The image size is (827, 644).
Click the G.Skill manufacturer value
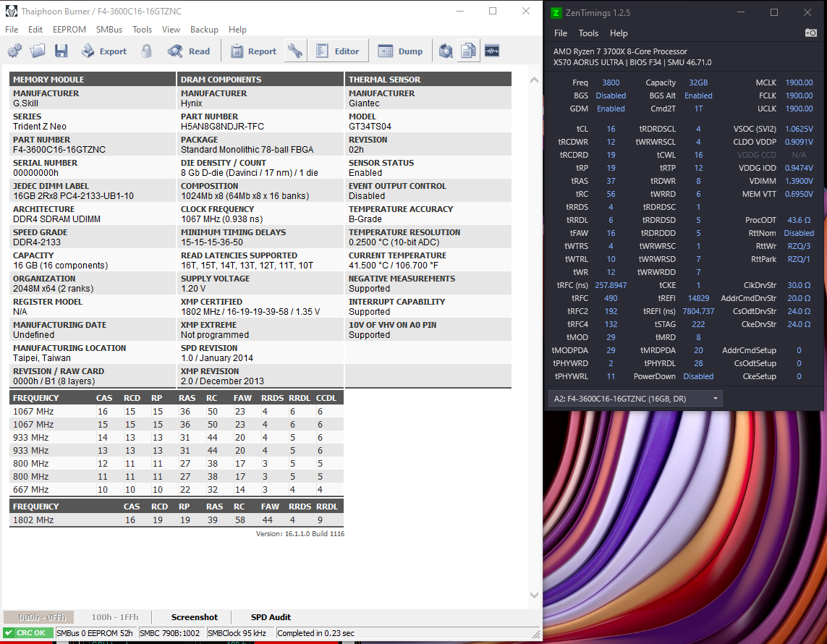(x=25, y=103)
